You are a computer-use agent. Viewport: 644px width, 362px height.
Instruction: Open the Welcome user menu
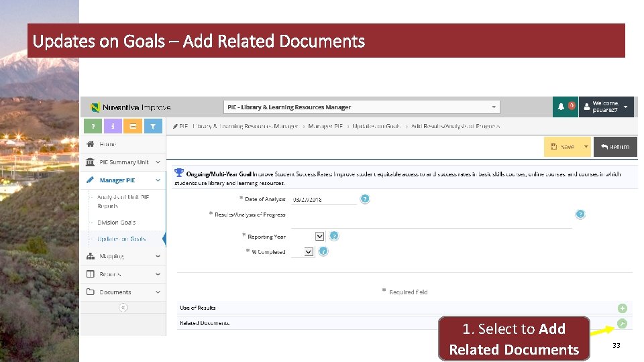(x=606, y=107)
